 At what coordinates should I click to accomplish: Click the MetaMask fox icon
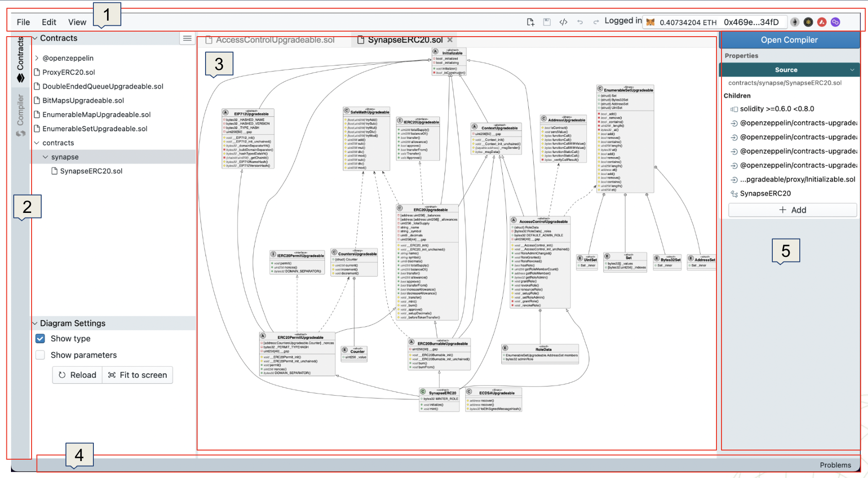click(651, 22)
